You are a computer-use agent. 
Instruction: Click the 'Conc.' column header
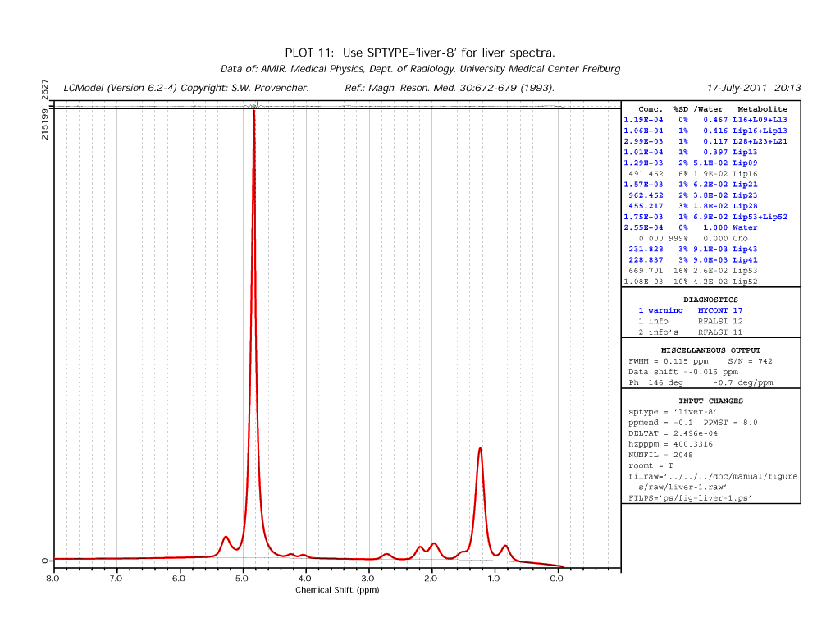[651, 109]
